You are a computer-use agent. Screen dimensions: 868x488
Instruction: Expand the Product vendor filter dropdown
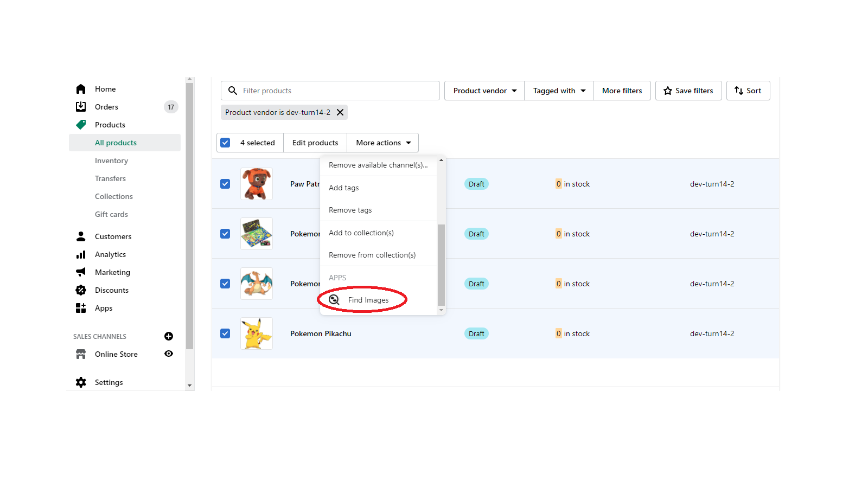click(x=484, y=91)
